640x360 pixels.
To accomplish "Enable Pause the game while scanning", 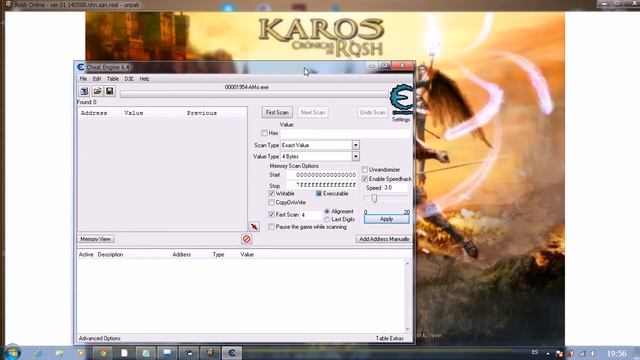I will coord(271,227).
